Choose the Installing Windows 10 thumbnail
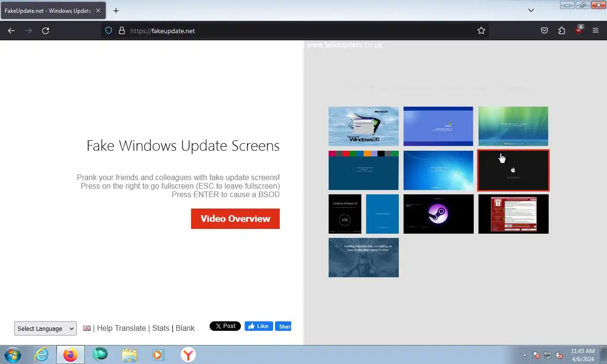Screen dimensions: 607x364 coord(345,214)
